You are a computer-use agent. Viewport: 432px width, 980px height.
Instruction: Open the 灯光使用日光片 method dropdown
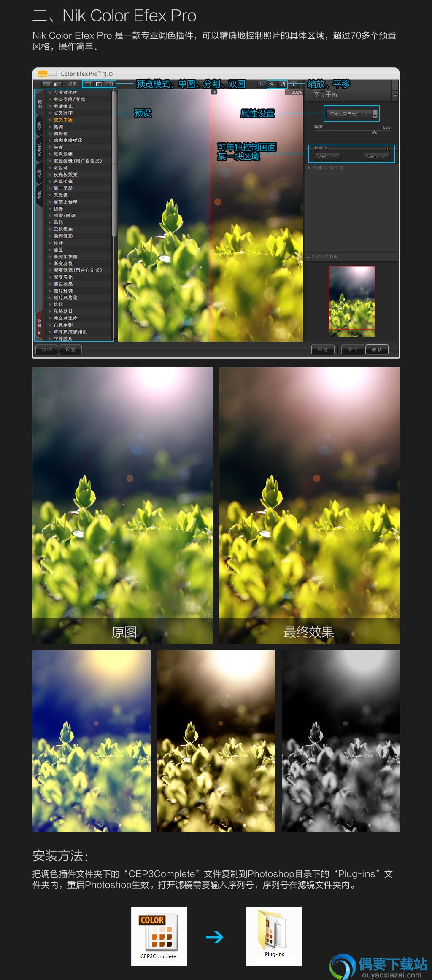click(351, 114)
